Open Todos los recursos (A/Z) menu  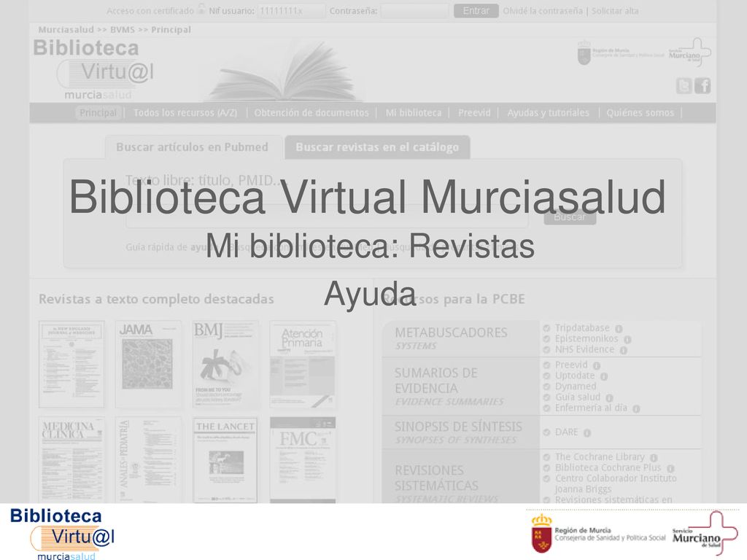click(x=185, y=113)
